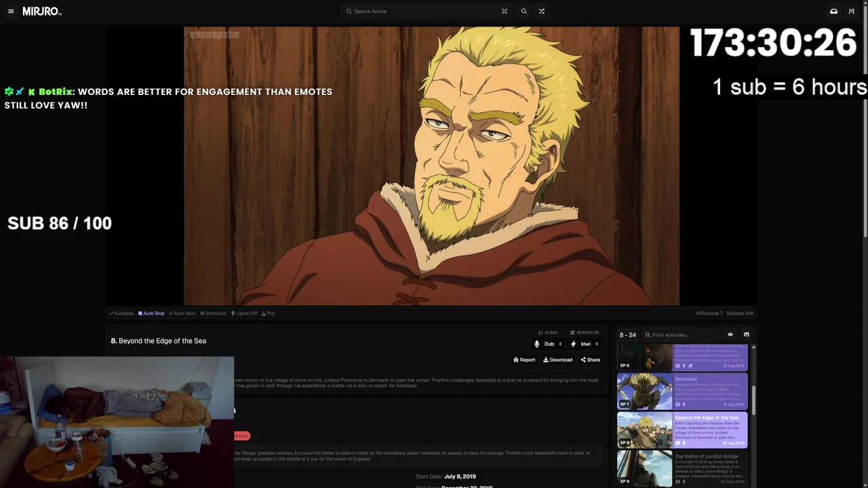Select the EP 6 episode card

[x=682, y=358]
